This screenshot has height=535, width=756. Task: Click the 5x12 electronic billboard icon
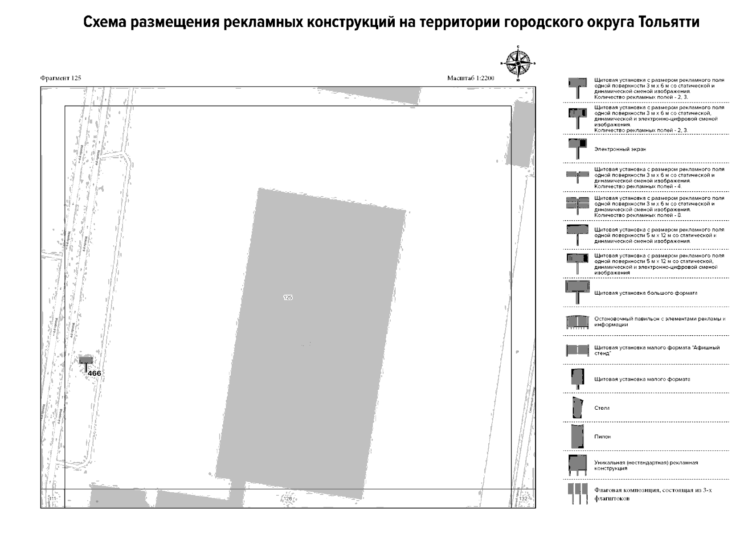point(576,259)
